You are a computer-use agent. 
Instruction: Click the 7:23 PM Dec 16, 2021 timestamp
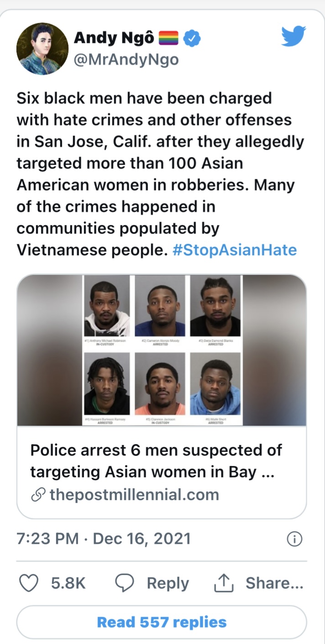point(104,539)
